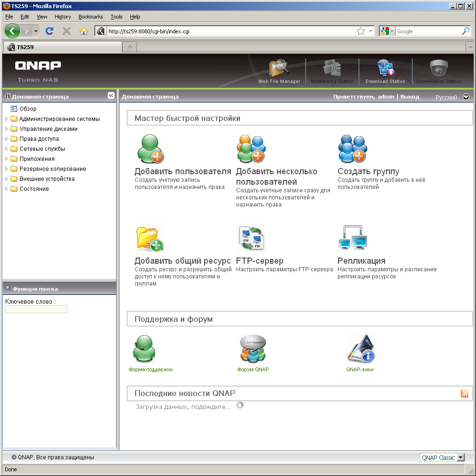Open the QNAP Classic theme dropdown
Image resolution: width=476 pixels, height=476 pixels.
(461, 457)
